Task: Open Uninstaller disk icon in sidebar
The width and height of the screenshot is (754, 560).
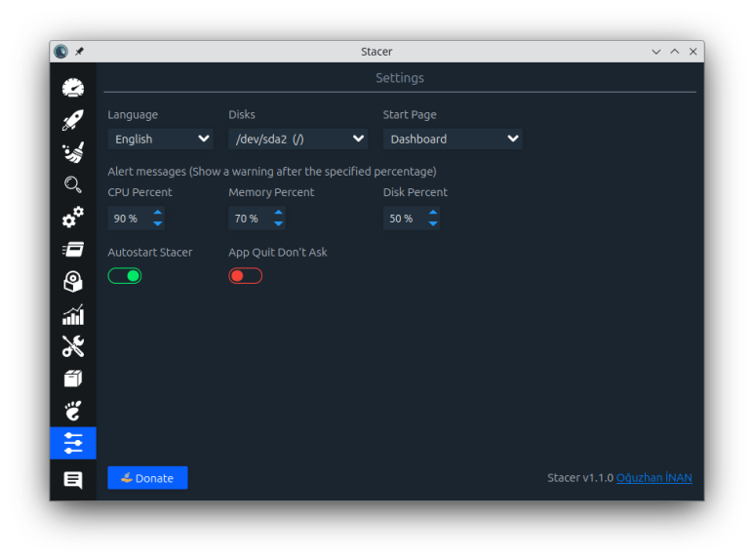Action: pos(73,281)
